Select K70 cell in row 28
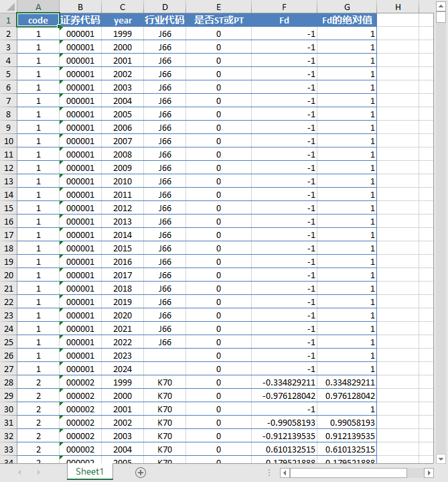 (x=165, y=382)
